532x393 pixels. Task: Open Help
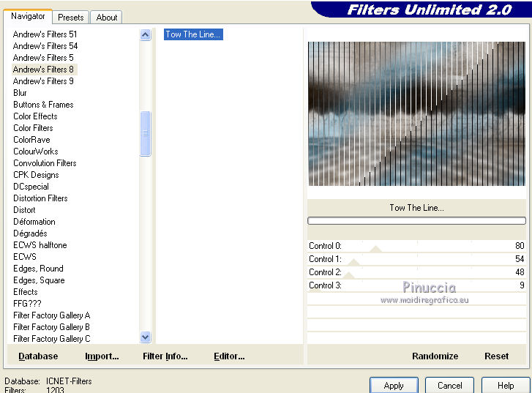(x=506, y=386)
